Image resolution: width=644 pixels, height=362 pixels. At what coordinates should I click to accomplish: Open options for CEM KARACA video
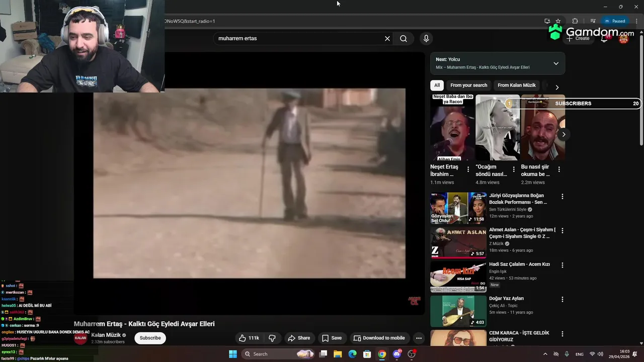click(x=562, y=333)
